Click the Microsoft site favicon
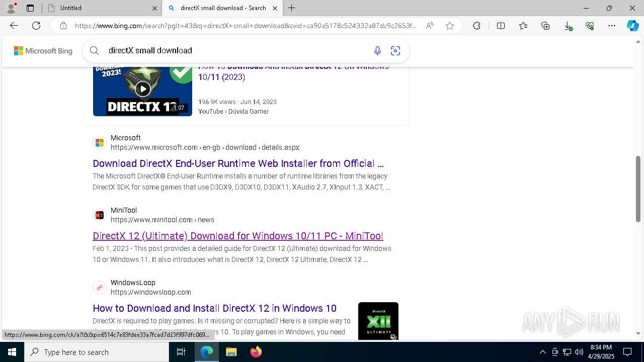644x362 pixels. 100,143
